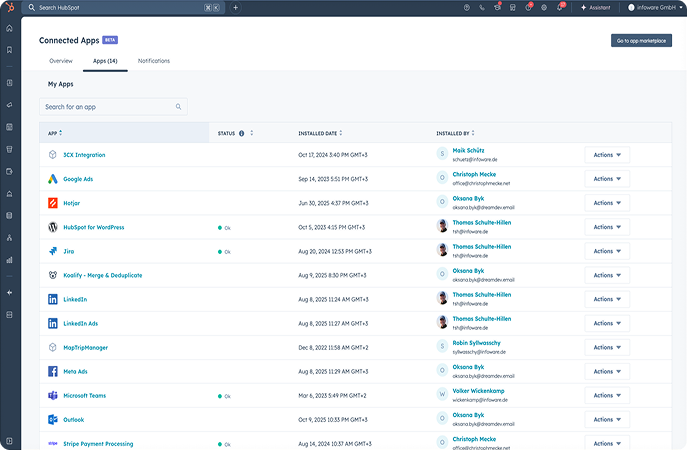The height and width of the screenshot is (450, 687).
Task: Open Stripe Payment Processing link
Action: (x=98, y=443)
